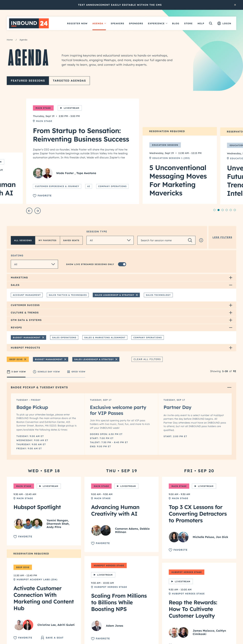Screen dimensions: 243x644
Task: Favorite the Hubspot Spotlight session
Action: (x=23, y=537)
